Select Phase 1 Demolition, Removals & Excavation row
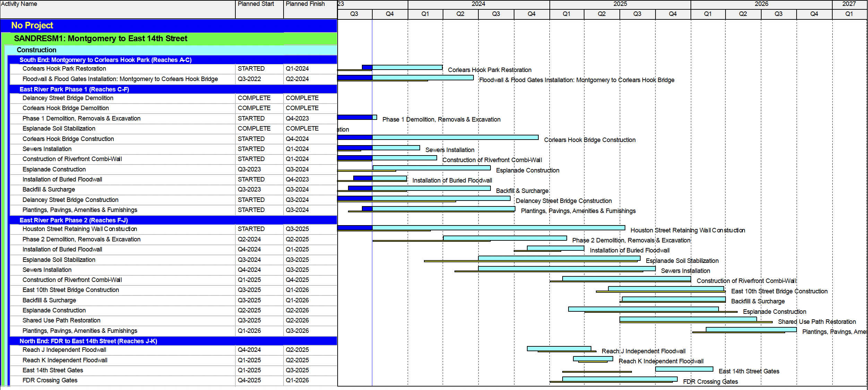868x390 pixels. [173, 118]
